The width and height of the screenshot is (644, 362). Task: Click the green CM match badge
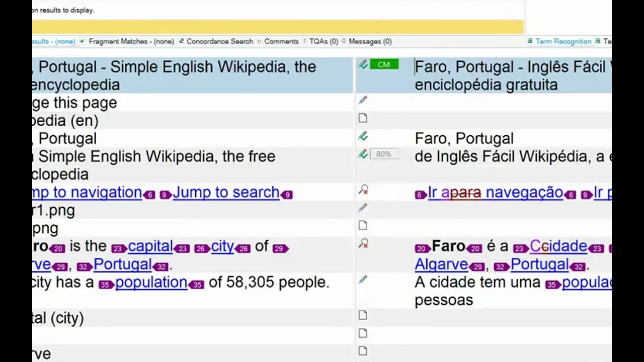(384, 64)
